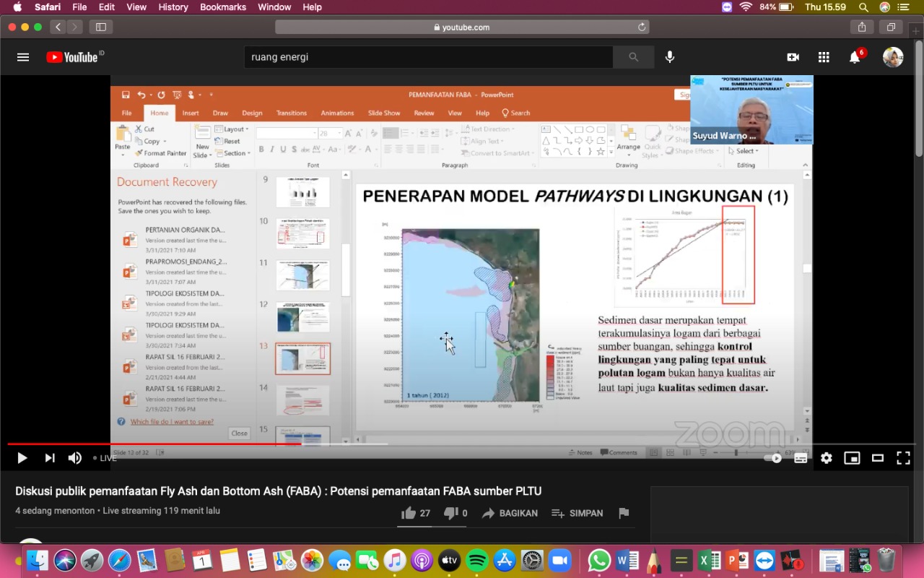Open WhatsApp from the Dock

tap(599, 560)
